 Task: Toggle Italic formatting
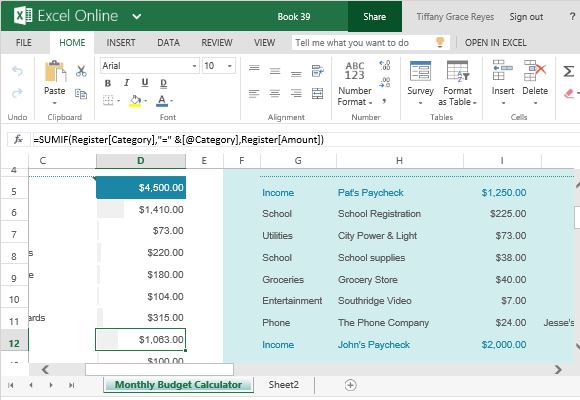pyautogui.click(x=127, y=83)
